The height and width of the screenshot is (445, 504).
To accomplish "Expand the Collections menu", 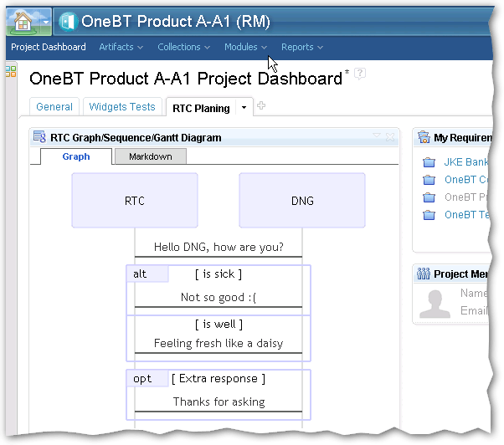I will 183,47.
